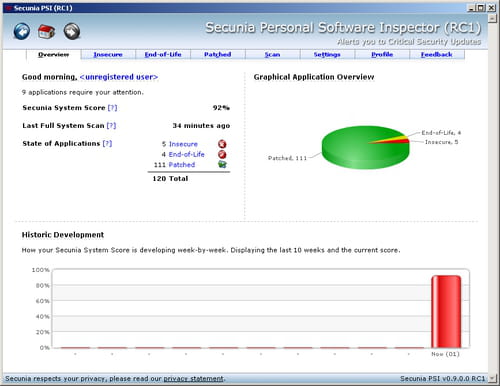The width and height of the screenshot is (500, 386).
Task: Click the Forward navigation arrow icon
Action: [x=72, y=32]
